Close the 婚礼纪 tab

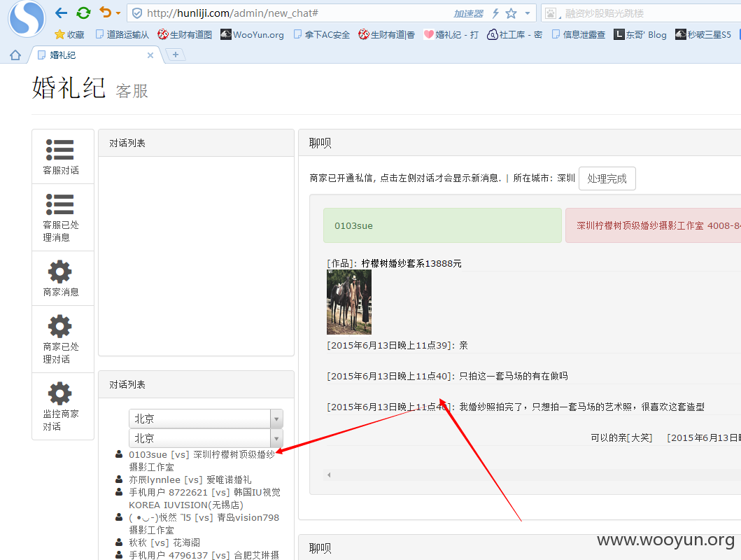[150, 55]
